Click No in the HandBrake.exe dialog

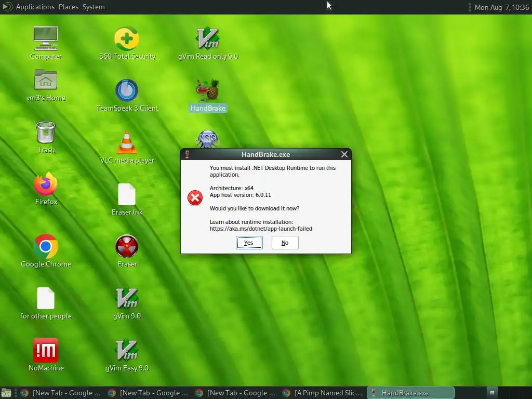tap(285, 243)
